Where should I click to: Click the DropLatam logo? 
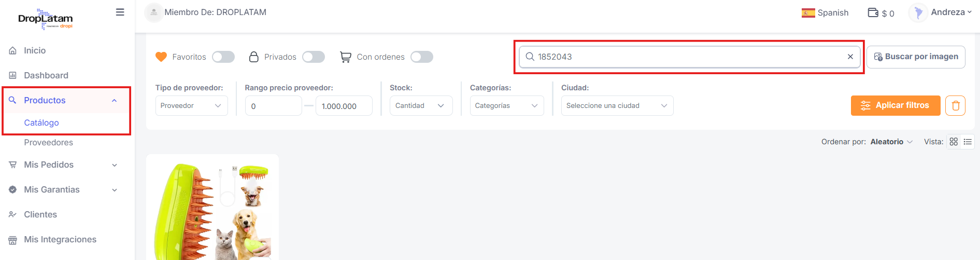pyautogui.click(x=46, y=19)
